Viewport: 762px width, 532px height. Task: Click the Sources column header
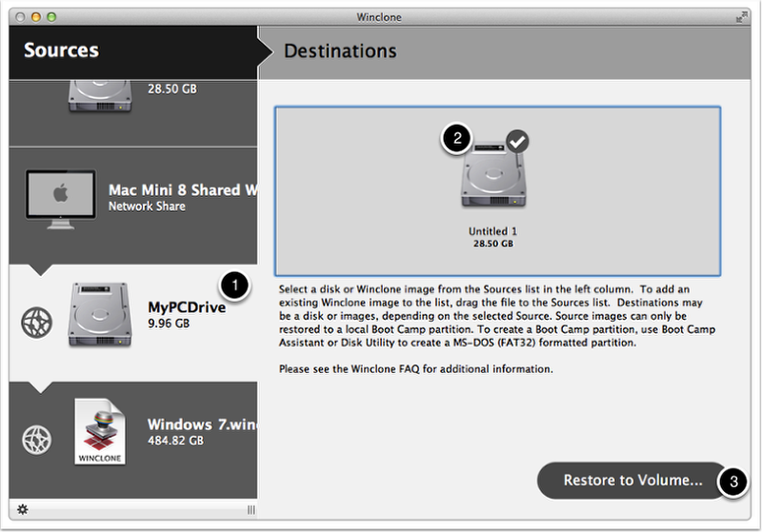[61, 50]
